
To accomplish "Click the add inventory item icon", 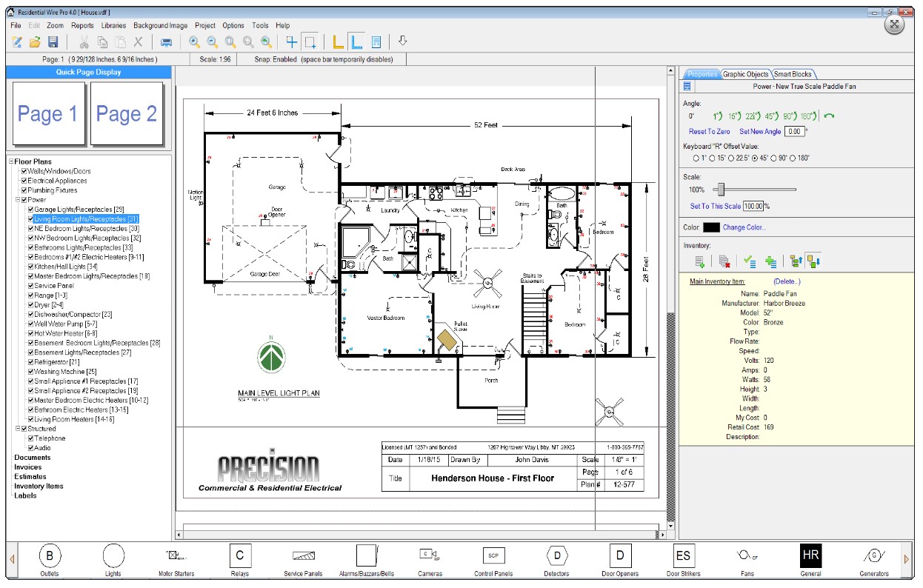I will coord(700,261).
